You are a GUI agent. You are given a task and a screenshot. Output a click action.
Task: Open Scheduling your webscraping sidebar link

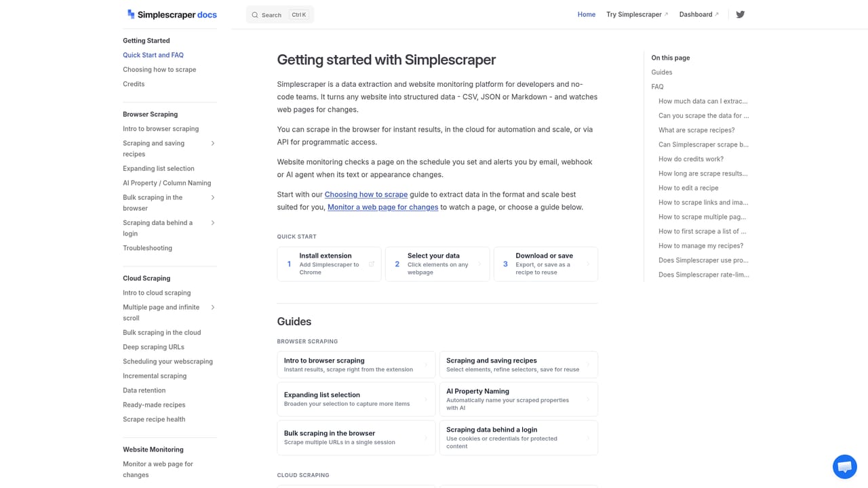coord(167,361)
